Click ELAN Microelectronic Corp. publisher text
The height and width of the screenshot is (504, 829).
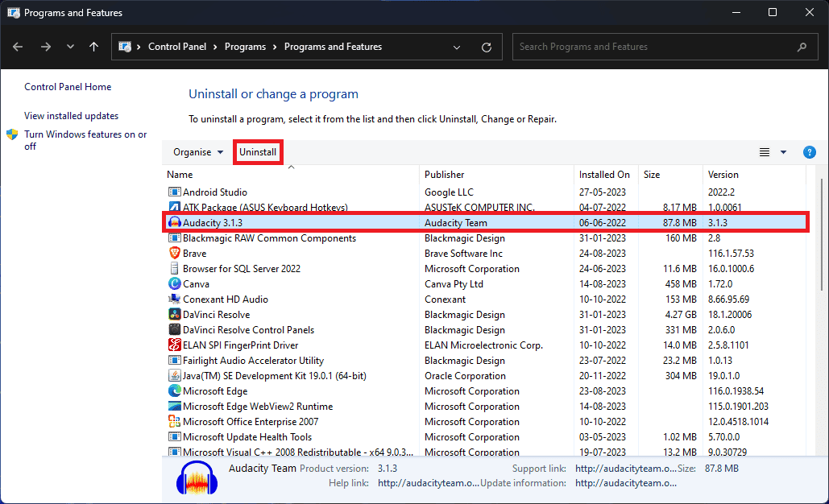point(483,345)
